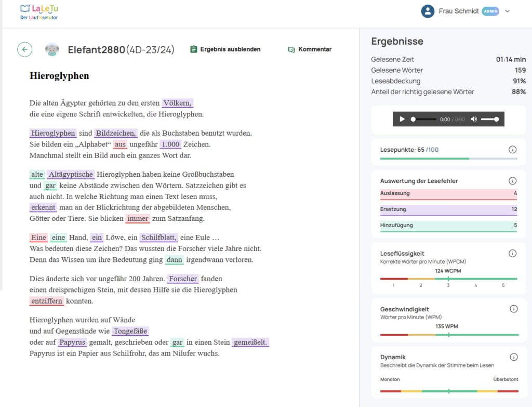Toggle Ergebnis ausblenden
Screen dimensions: 532x407
tap(225, 49)
